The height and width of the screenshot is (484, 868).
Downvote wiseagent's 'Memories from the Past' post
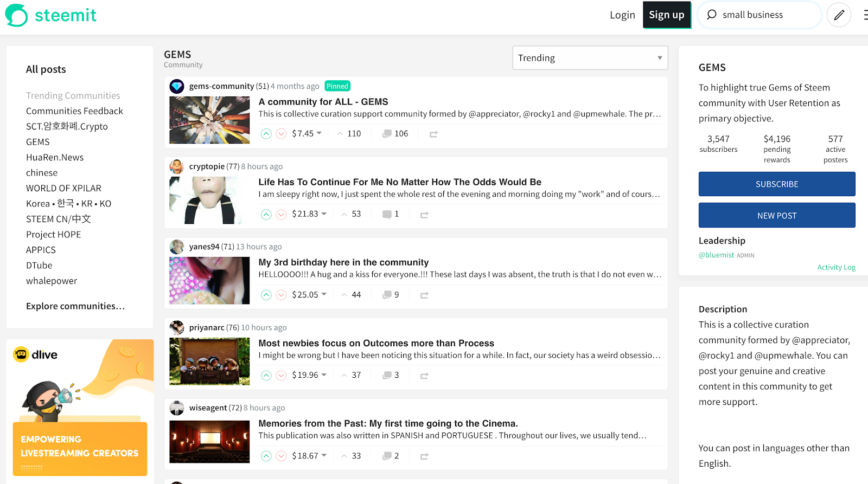281,456
